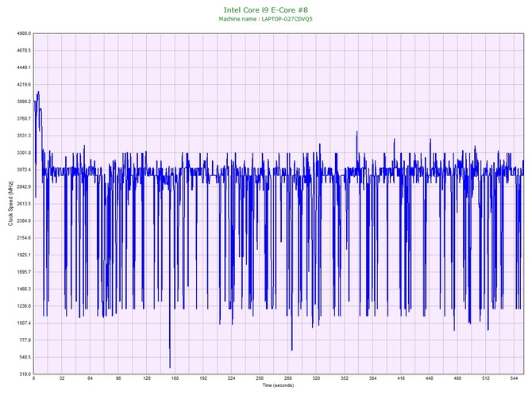Image resolution: width=532 pixels, height=399 pixels.
Task: Click the x-axis tick label 544
Action: coord(514,378)
